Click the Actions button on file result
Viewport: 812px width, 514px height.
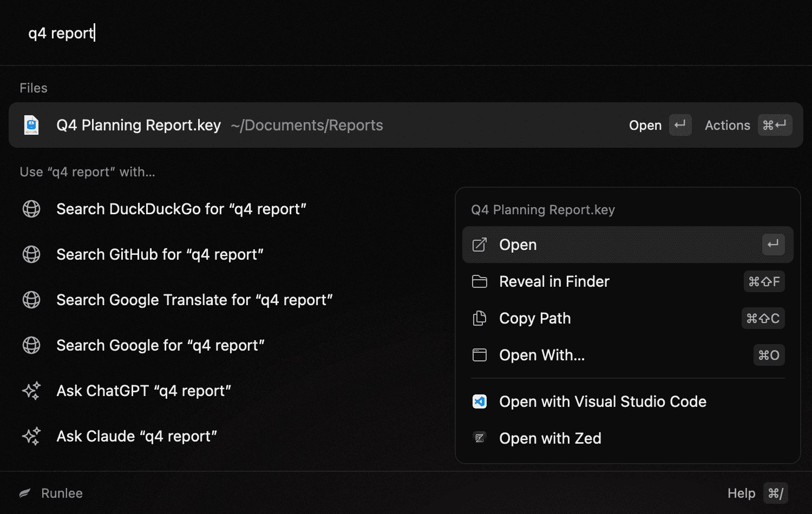tap(728, 125)
